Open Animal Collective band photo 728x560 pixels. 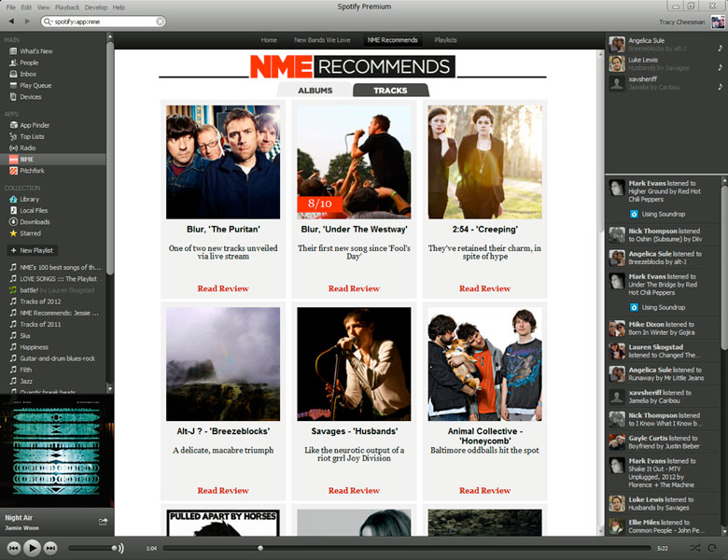484,364
